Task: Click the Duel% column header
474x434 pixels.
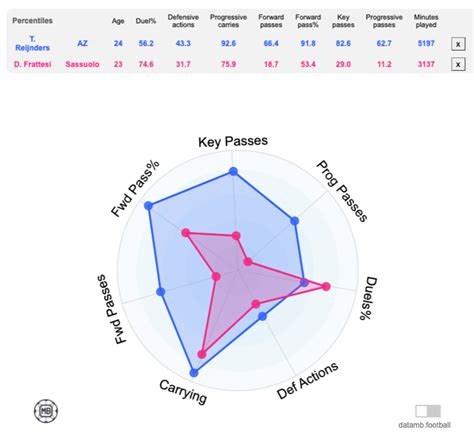Action: coord(146,21)
